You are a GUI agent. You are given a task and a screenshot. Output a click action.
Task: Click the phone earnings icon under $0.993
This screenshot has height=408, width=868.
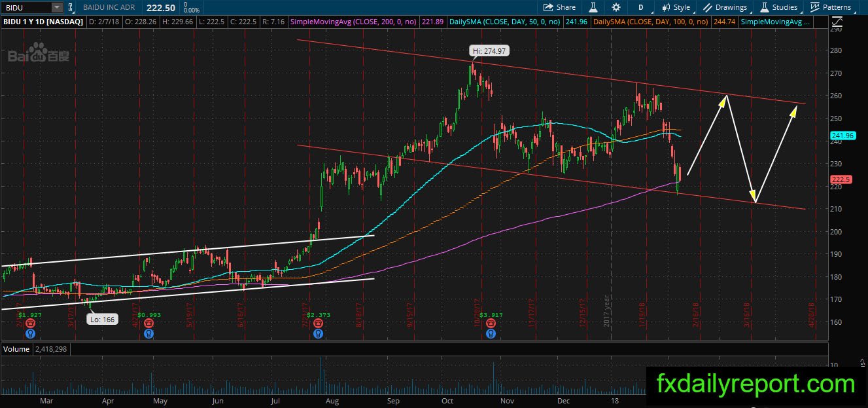pos(149,323)
